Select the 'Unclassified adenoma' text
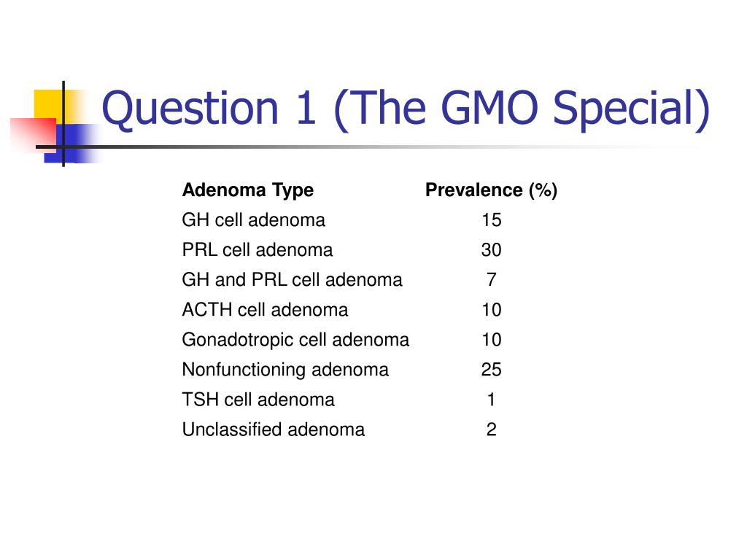This screenshot has height=560, width=747. (x=274, y=429)
